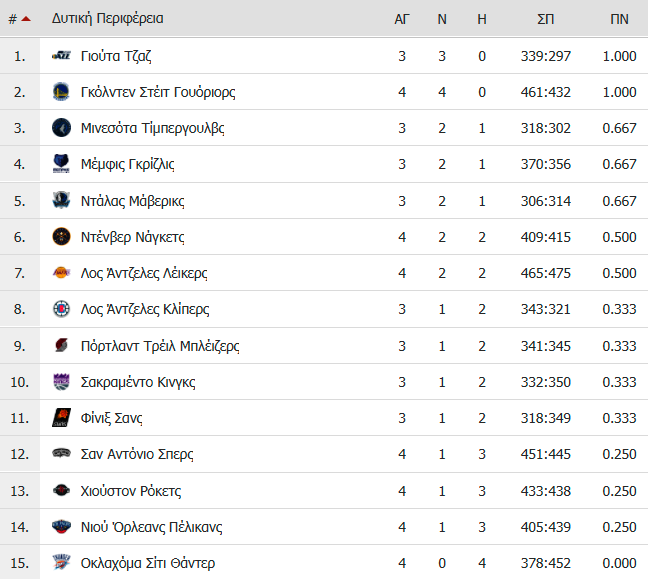
Task: Click the Oklahoma City Thunder logo
Action: pyautogui.click(x=61, y=562)
